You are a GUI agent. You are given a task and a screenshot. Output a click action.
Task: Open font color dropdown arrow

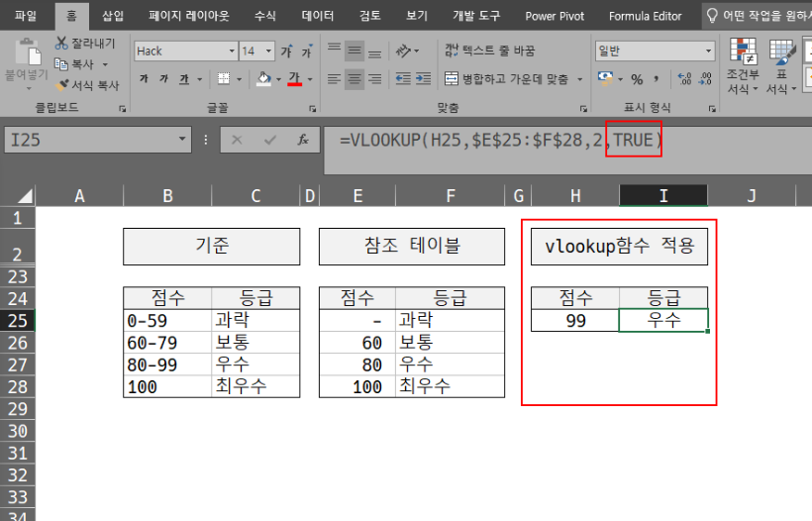pyautogui.click(x=310, y=79)
